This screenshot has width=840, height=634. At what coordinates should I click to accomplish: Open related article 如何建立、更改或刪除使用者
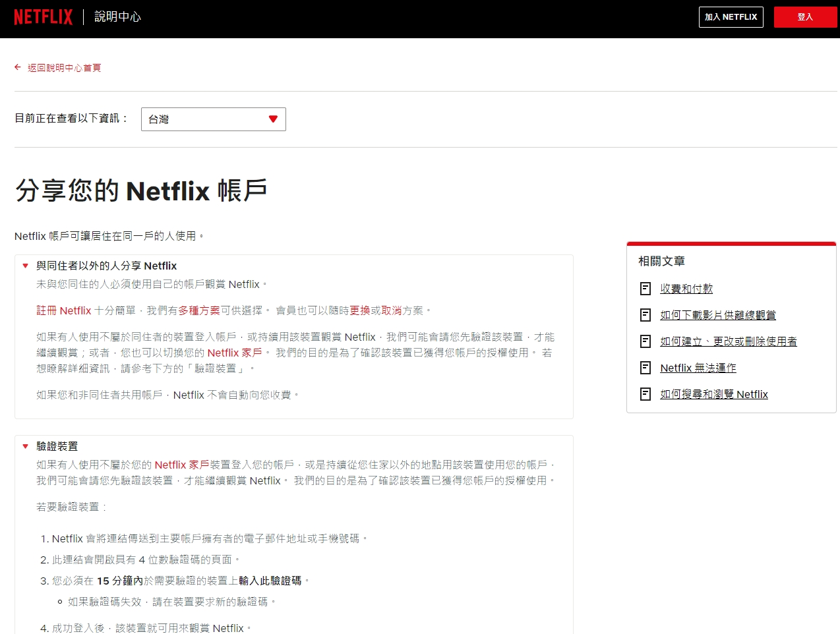729,341
